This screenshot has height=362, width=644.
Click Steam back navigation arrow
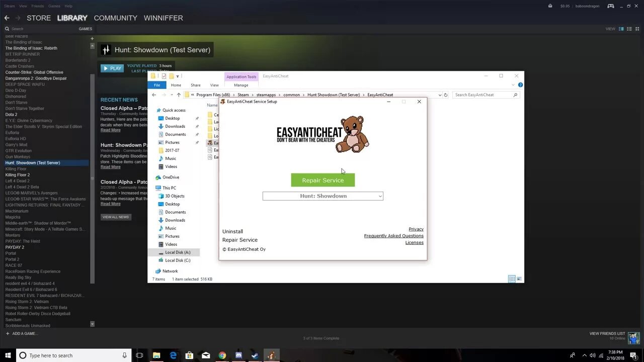coord(7,18)
